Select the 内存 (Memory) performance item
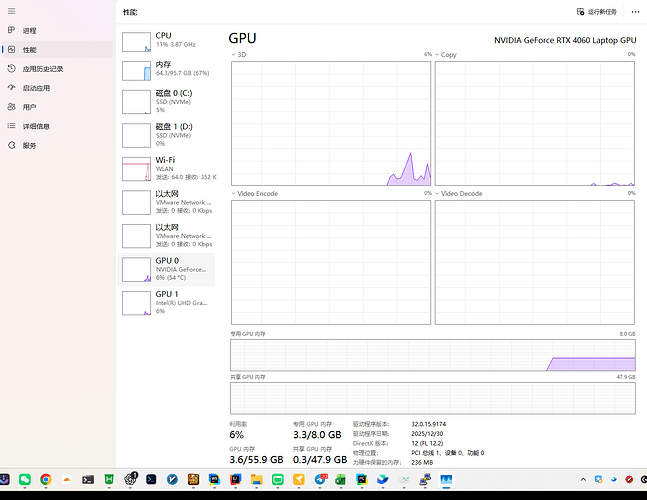 [x=167, y=70]
